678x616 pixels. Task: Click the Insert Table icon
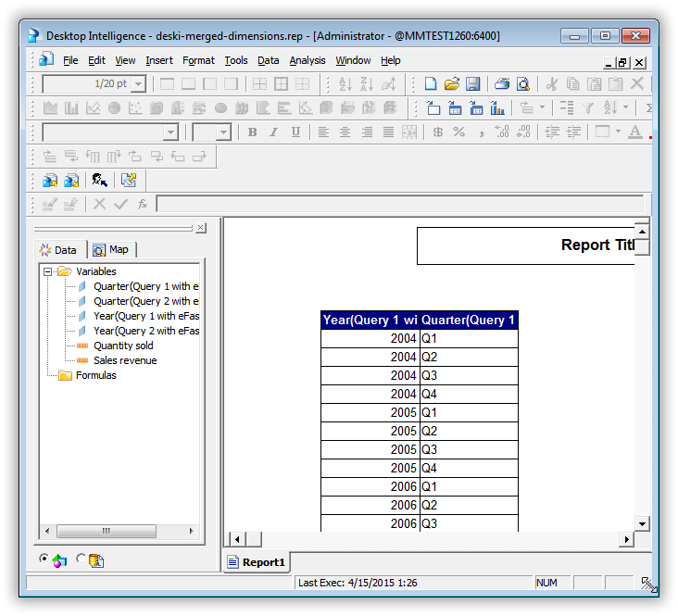[x=455, y=107]
